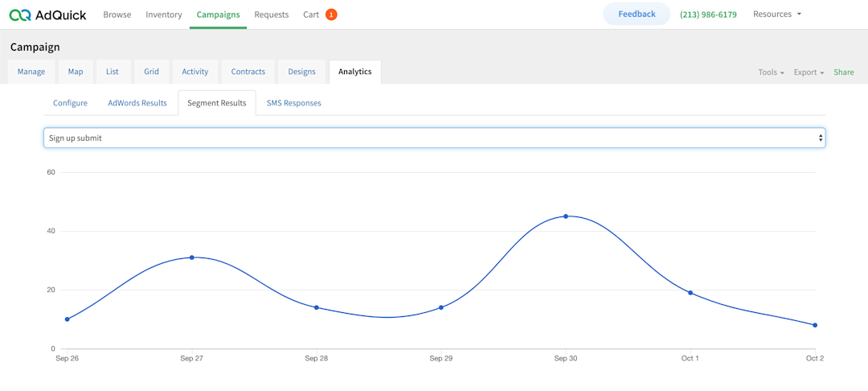
Task: Open the Sign up submit selector
Action: point(434,138)
